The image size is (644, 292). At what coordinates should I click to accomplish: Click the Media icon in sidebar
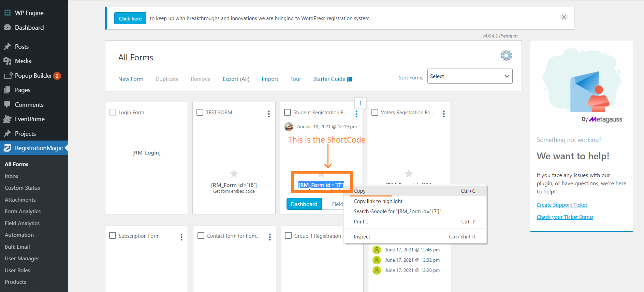[8, 61]
